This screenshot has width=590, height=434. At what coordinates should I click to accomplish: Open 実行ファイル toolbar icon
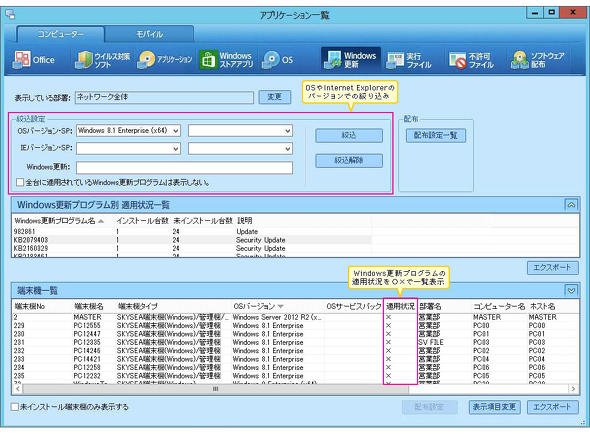[409, 60]
